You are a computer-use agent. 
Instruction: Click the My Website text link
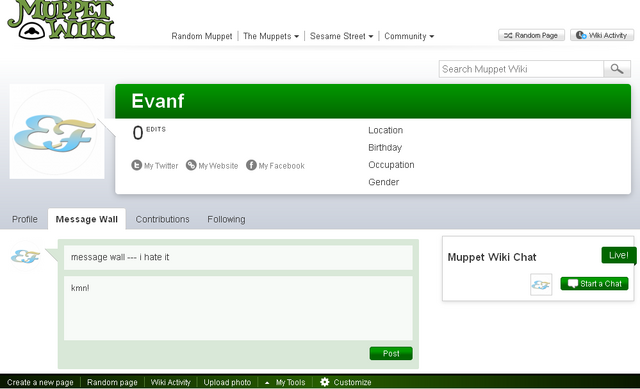pos(218,166)
